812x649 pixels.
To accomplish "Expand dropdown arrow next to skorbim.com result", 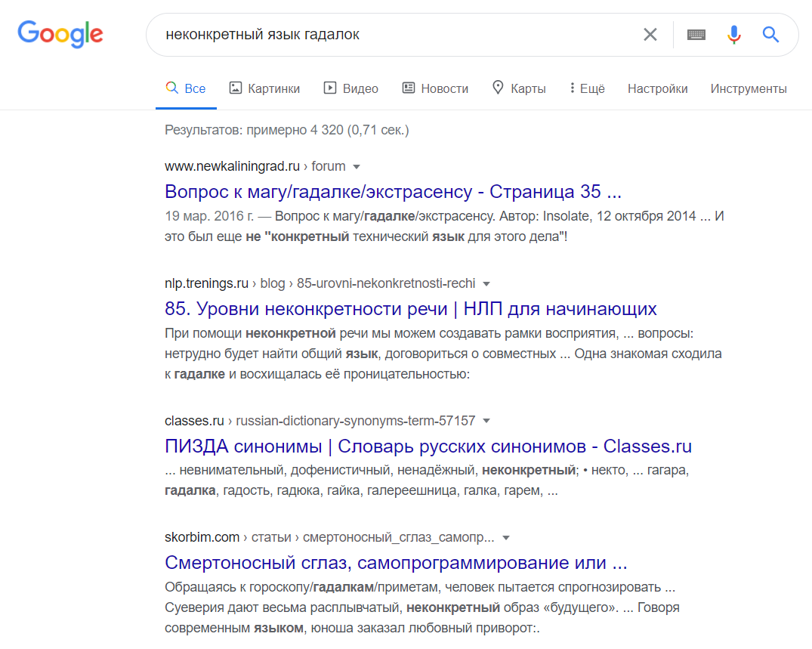I will point(506,538).
